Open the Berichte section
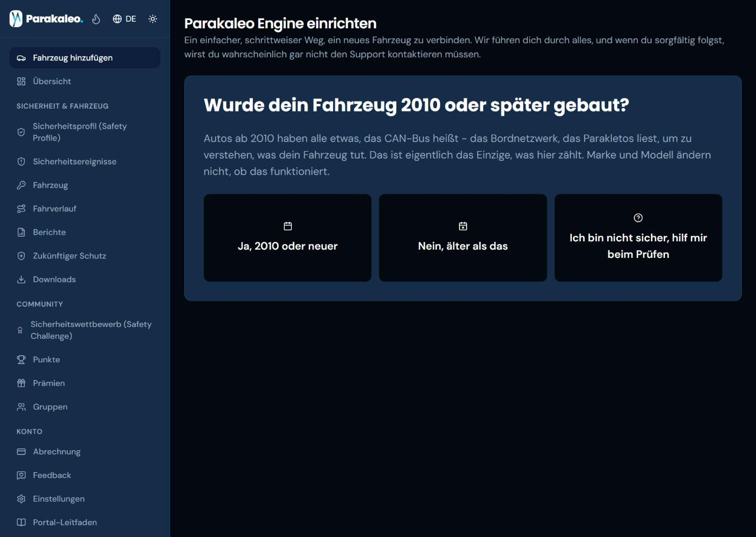Image resolution: width=756 pixels, height=537 pixels. 84,233
